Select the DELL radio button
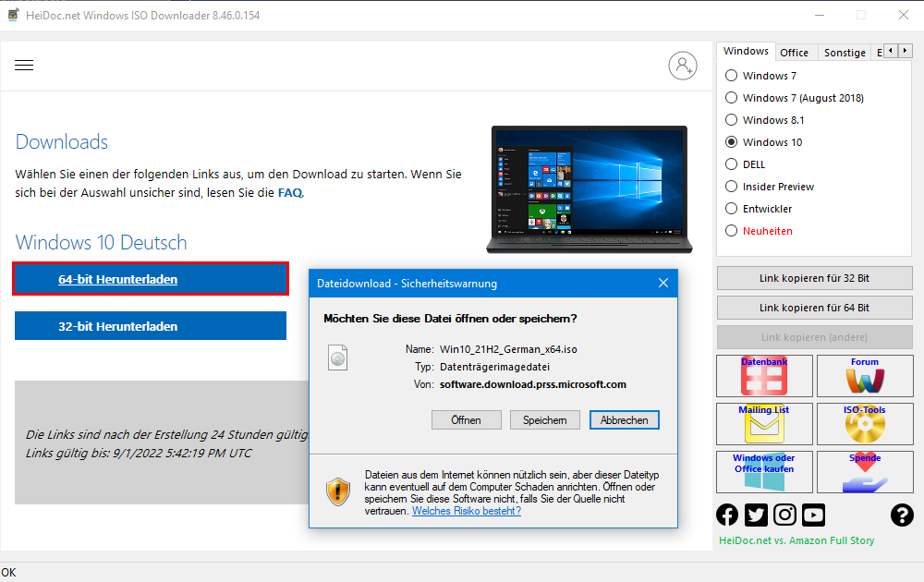This screenshot has width=924, height=582. click(731, 164)
